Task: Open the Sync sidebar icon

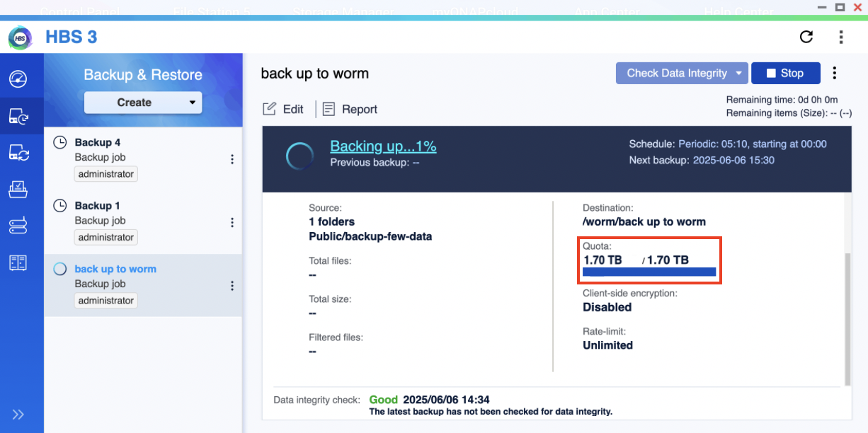Action: 18,153
